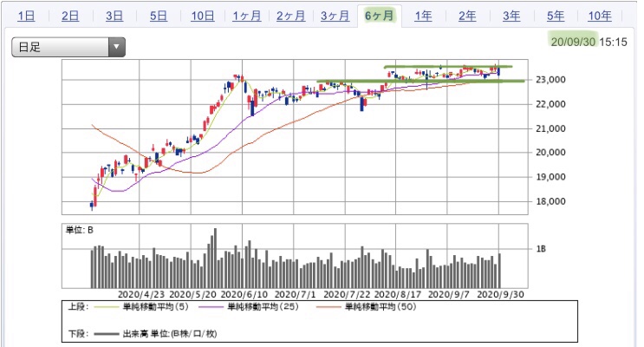
Task: Switch to the 2日 period tab
Action: 70,16
